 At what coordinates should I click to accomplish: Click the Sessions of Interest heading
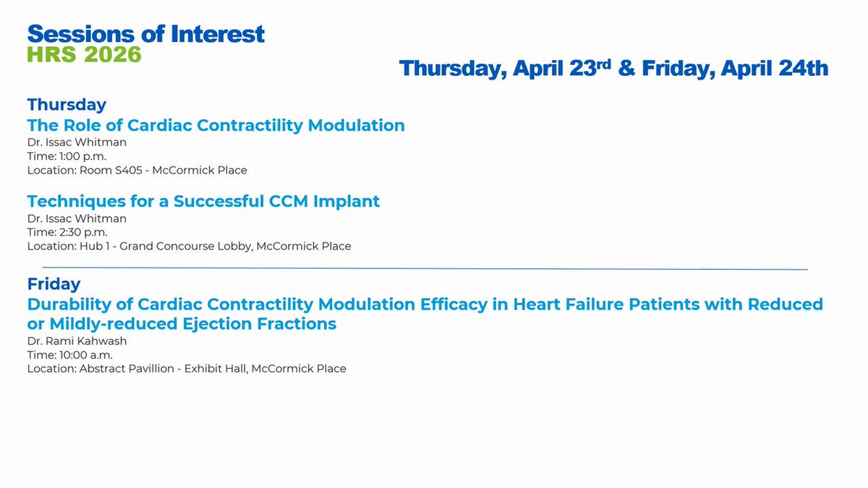point(146,33)
